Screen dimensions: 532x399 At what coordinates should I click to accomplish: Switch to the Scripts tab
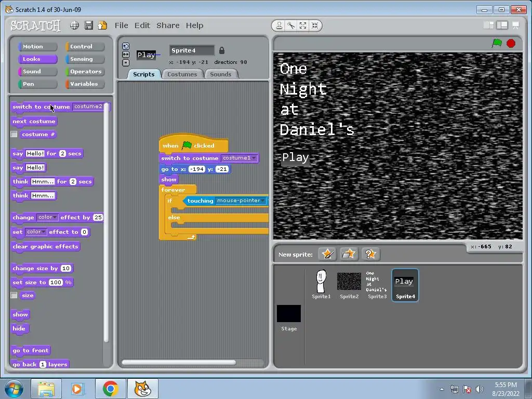[x=144, y=74]
